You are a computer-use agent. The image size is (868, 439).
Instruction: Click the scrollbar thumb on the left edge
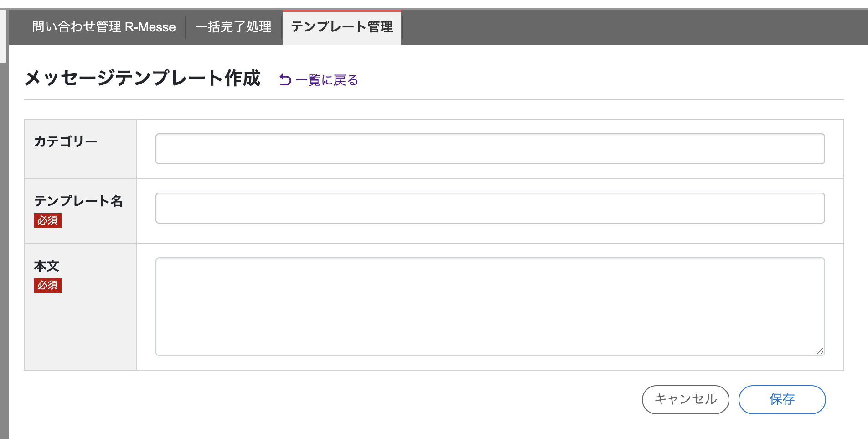coord(4,37)
